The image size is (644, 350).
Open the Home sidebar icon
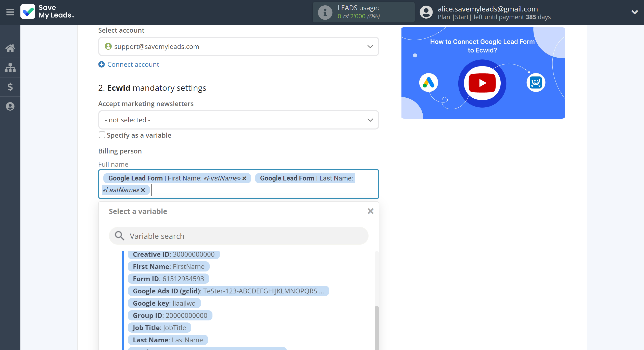[x=10, y=48]
